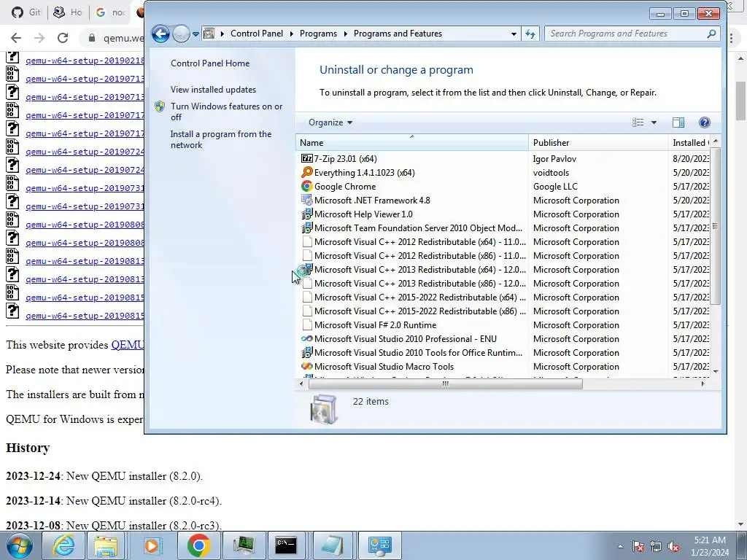This screenshot has height=560, width=747.
Task: Open File Explorer from the taskbar
Action: (x=105, y=545)
